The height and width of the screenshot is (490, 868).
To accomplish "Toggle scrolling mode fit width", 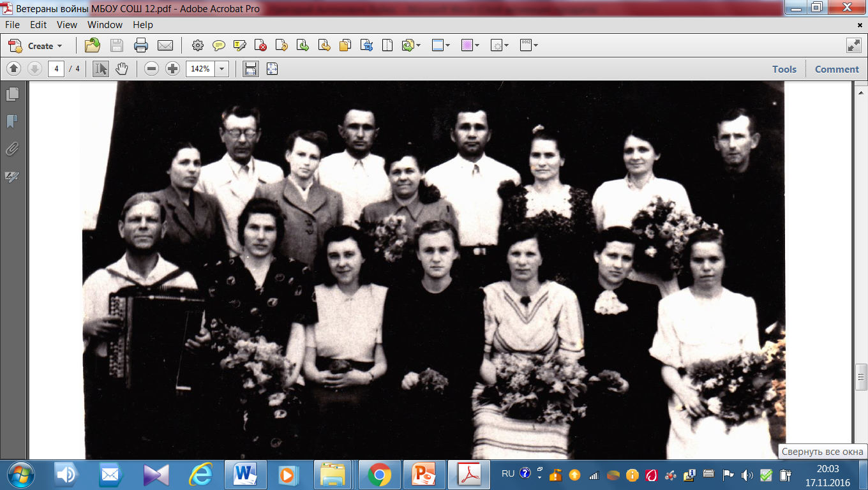I will (251, 69).
